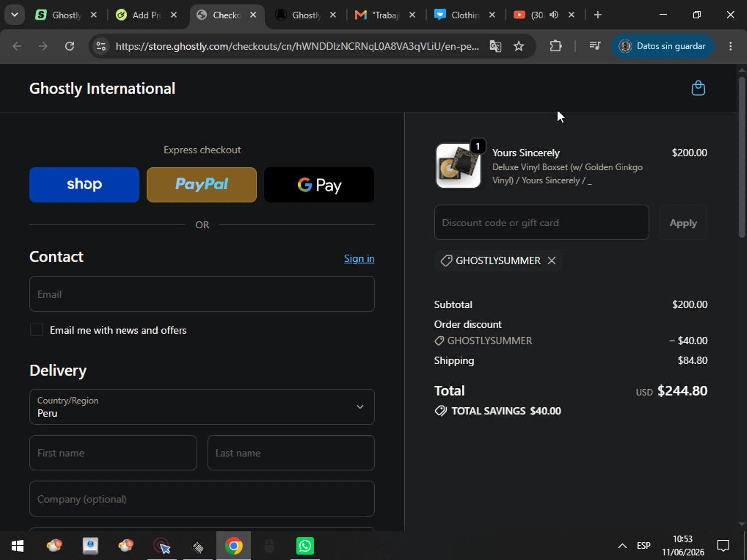The height and width of the screenshot is (560, 747).
Task: Pay with Google Pay button
Action: coord(319,185)
